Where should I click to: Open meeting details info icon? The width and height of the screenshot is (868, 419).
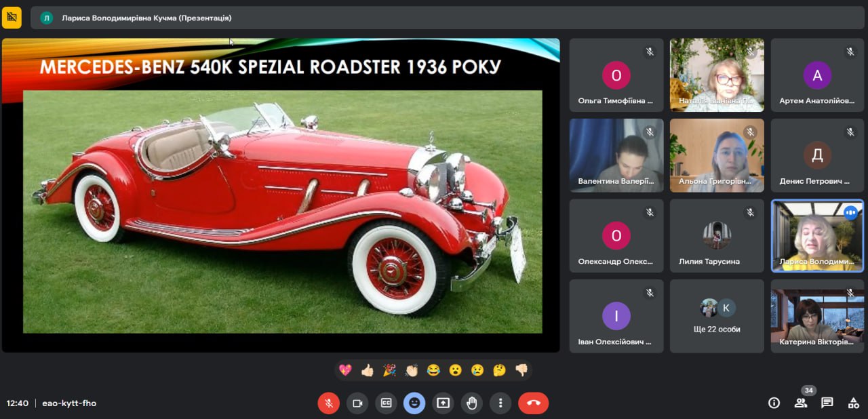click(x=774, y=403)
